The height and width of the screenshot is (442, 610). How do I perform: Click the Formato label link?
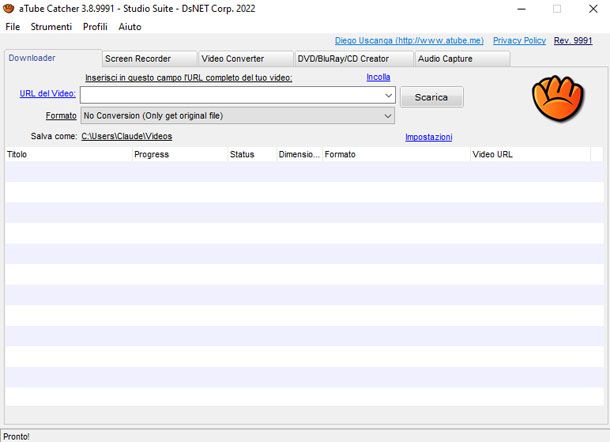point(61,116)
